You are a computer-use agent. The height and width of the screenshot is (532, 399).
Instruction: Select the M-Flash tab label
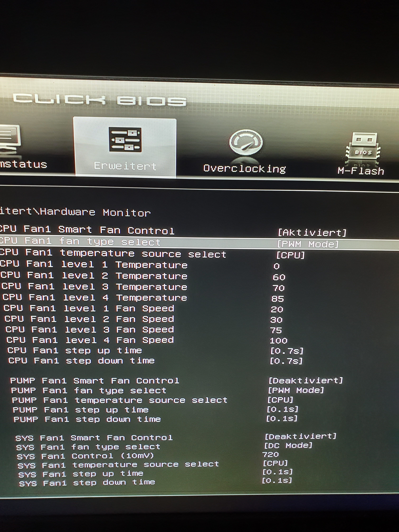point(360,171)
